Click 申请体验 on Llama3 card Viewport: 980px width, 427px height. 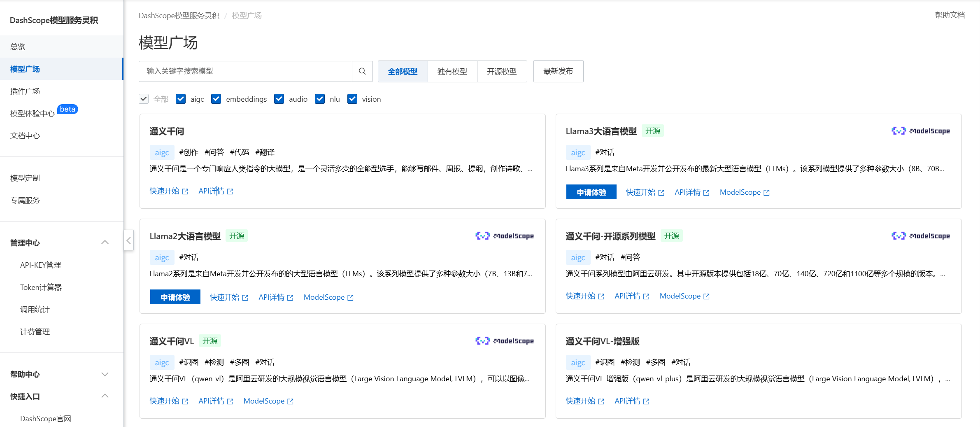tap(591, 192)
